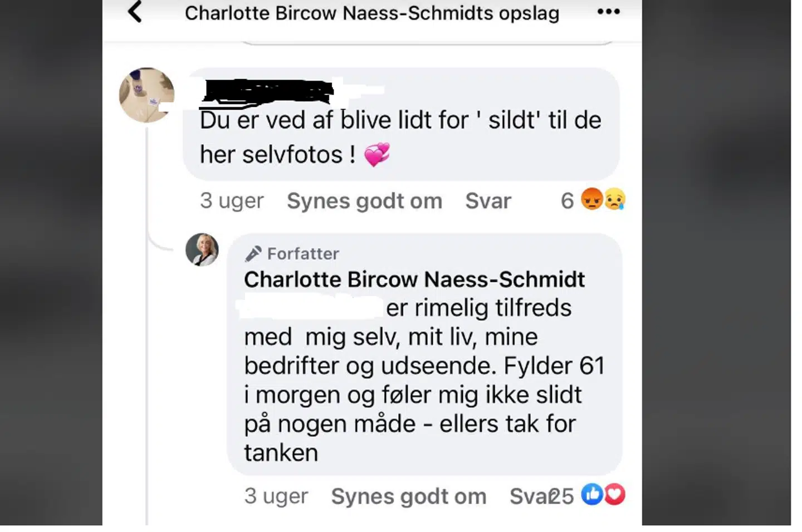Click Synes godt om under the first comment
802x532 pixels.
point(364,201)
